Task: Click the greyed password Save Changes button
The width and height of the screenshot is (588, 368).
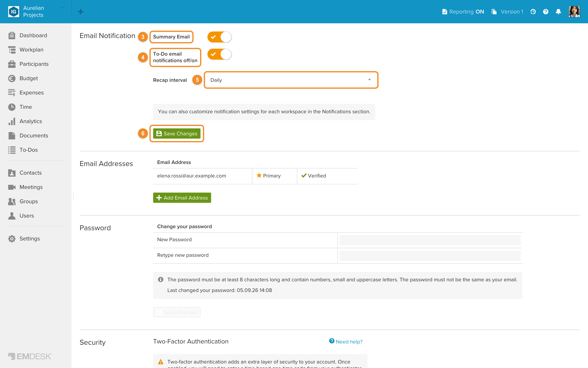Action: [177, 312]
